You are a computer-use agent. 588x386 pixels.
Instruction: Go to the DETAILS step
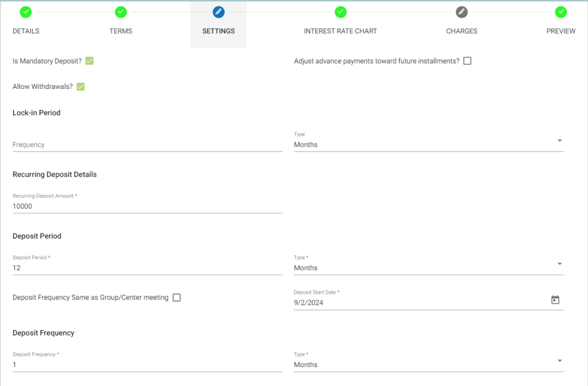(x=26, y=31)
